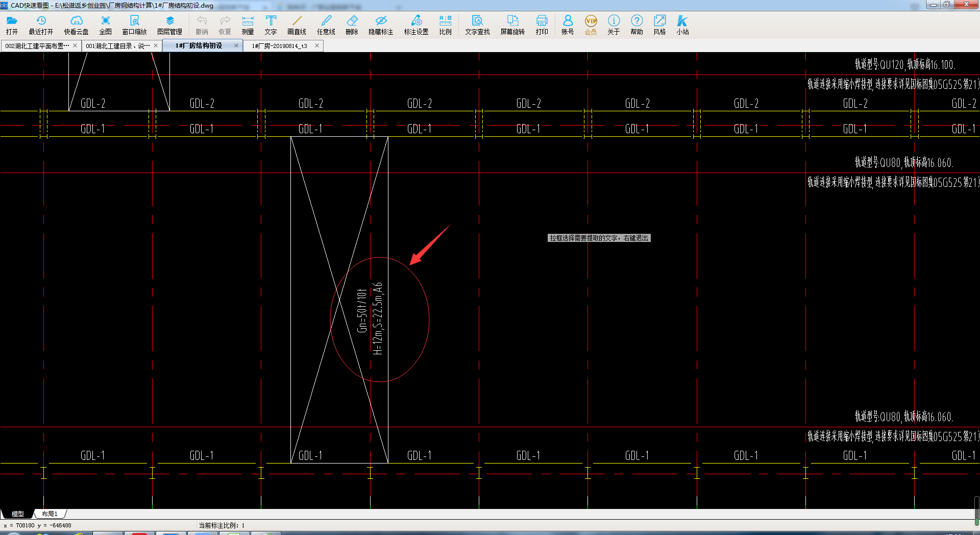Viewport: 980px width, 535px height.
Task: Open the 帮助 help icon
Action: click(x=636, y=25)
